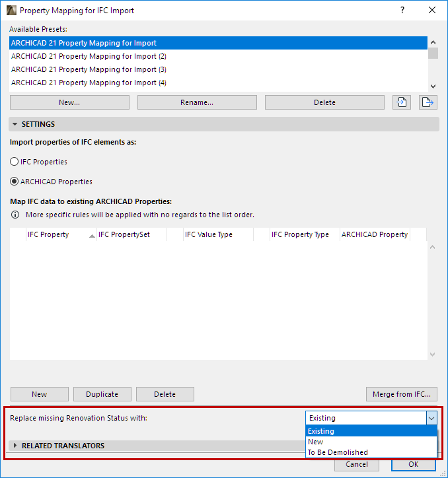Screen dimensions: 448x478
Task: Click the Cancel button
Action: click(357, 464)
